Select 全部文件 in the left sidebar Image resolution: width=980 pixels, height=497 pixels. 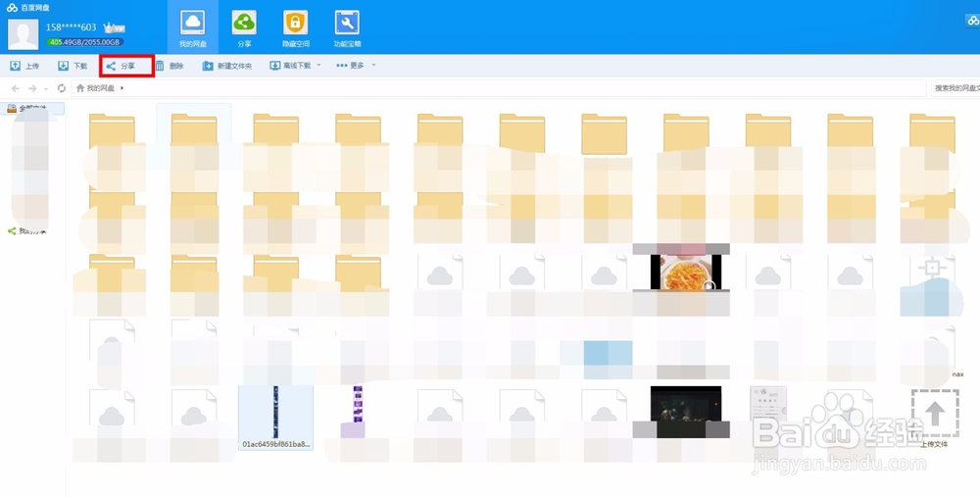pos(32,109)
